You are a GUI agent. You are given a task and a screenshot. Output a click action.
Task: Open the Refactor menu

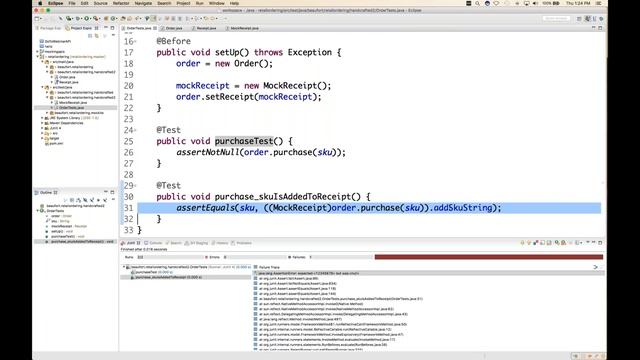coord(121,3)
